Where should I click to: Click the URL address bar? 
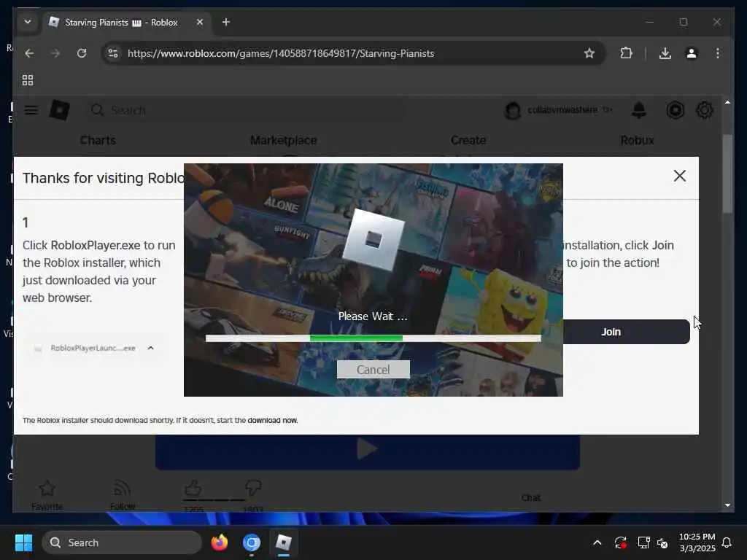tap(352, 53)
